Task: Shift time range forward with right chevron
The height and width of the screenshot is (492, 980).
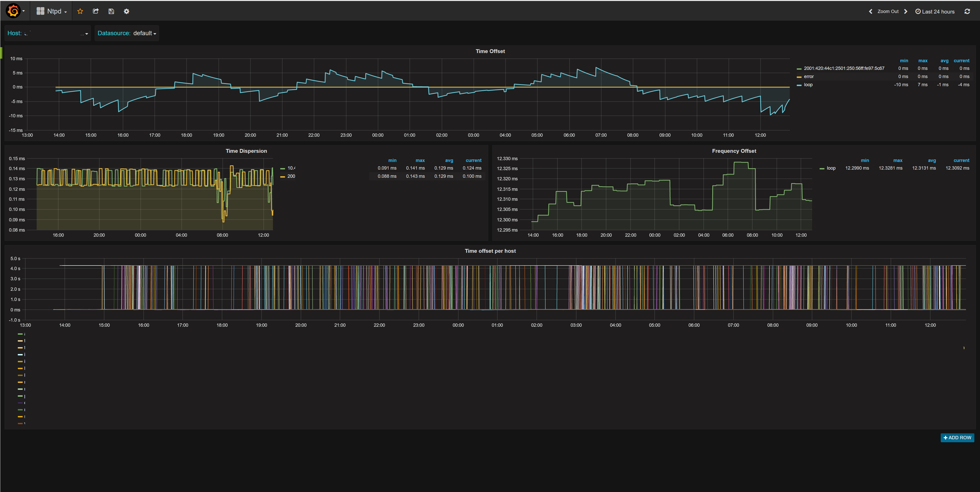Action: coord(906,11)
